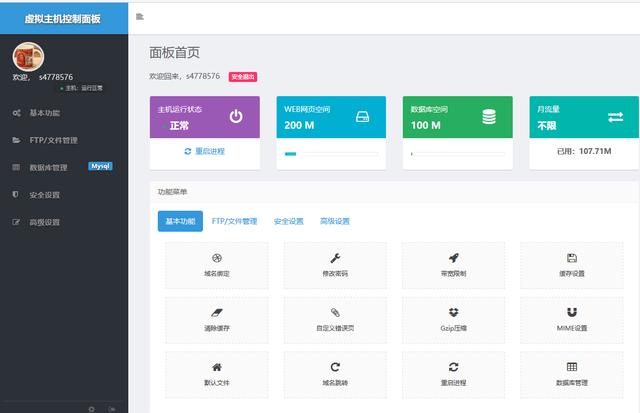640x413 pixels.
Task: Open the 默认文件 home tile
Action: [217, 375]
